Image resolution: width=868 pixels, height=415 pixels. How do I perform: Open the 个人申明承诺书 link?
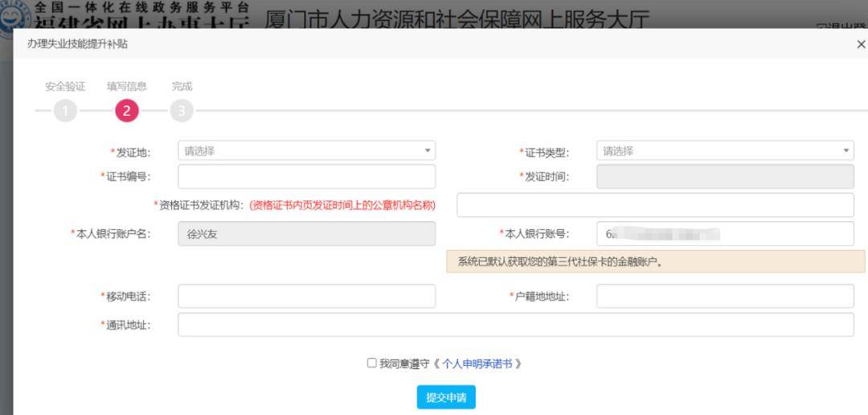point(477,364)
